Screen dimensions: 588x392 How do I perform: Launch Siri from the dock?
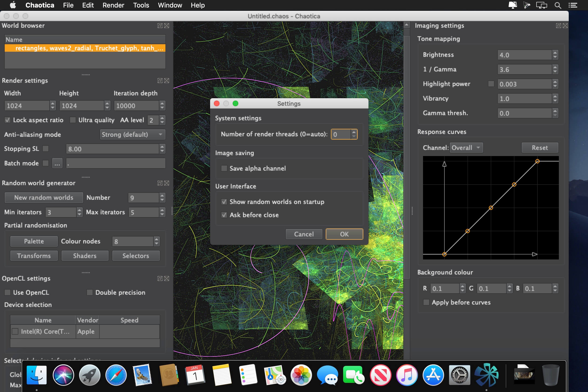click(x=63, y=375)
